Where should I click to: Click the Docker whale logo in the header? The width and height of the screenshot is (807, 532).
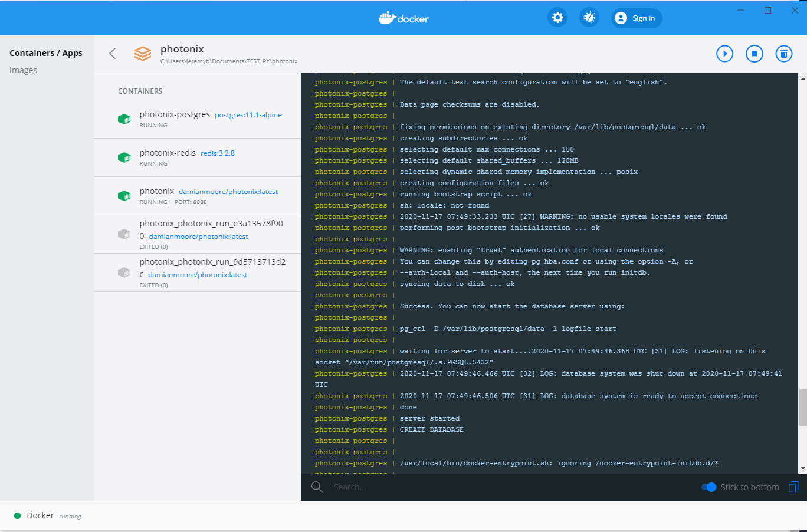[403, 17]
